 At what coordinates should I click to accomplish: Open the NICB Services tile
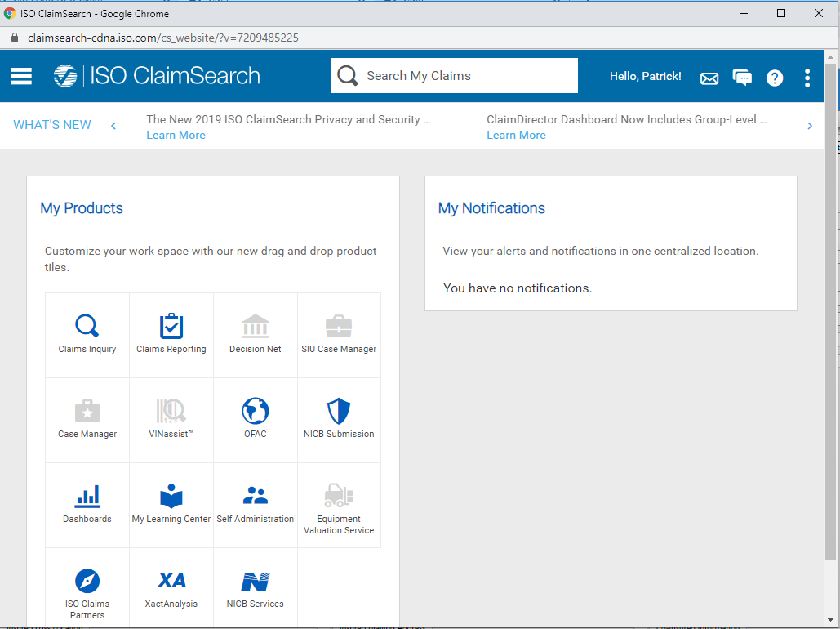(255, 589)
